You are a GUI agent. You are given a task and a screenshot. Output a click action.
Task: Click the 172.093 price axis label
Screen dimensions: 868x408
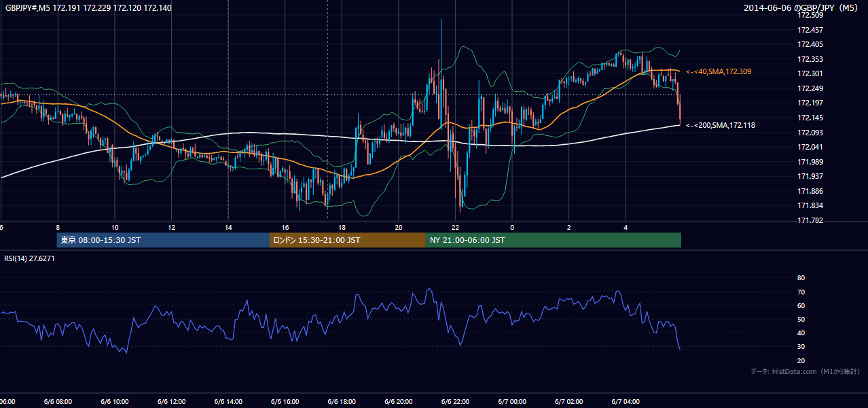click(x=811, y=133)
